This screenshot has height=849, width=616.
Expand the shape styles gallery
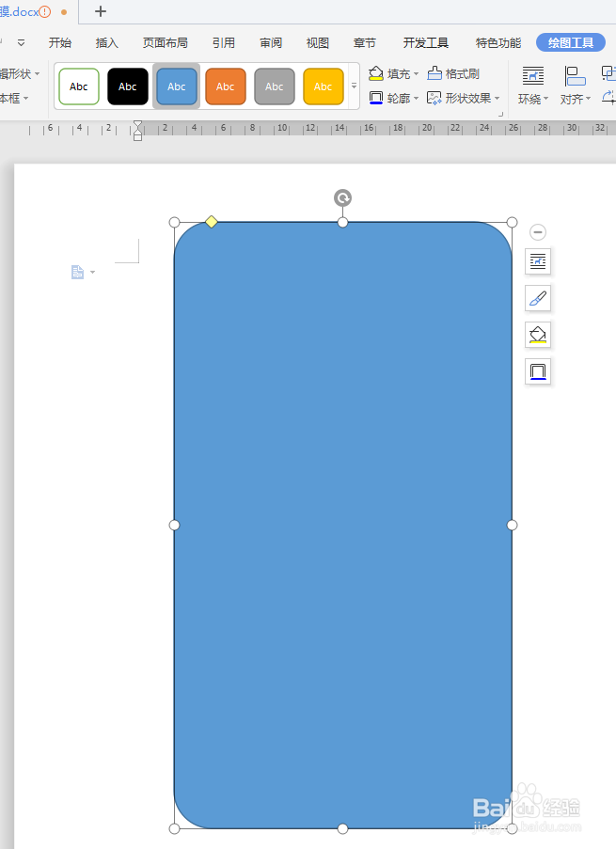tap(354, 86)
